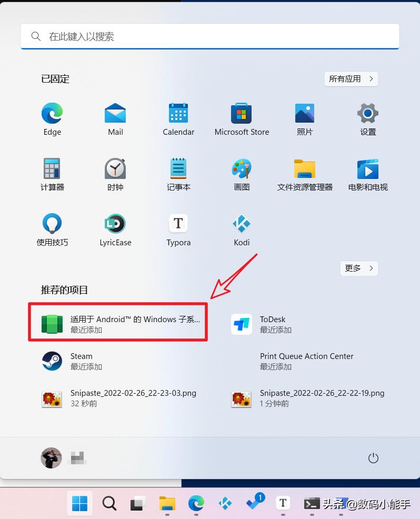Open Edge on the taskbar
This screenshot has height=519, width=420.
point(196,503)
